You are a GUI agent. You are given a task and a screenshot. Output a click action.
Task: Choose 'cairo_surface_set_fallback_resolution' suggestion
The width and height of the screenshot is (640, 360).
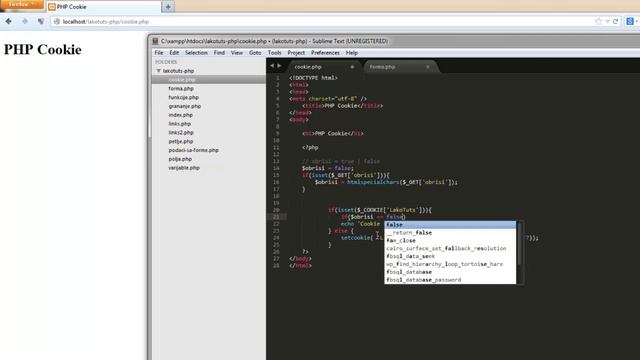(x=450, y=248)
